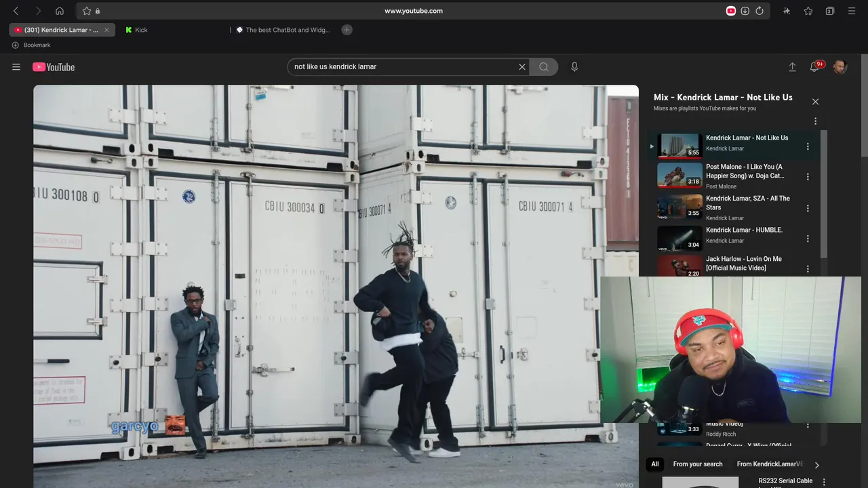Open the Mix playlist options menu
This screenshot has height=488, width=868.
tap(815, 121)
